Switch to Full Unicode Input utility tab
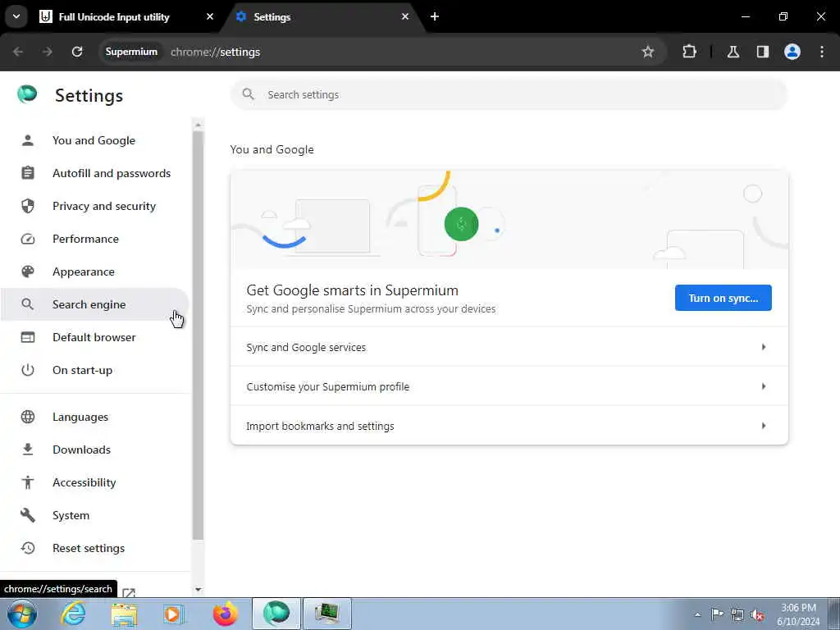Screen dimensions: 840x630 (127, 16)
